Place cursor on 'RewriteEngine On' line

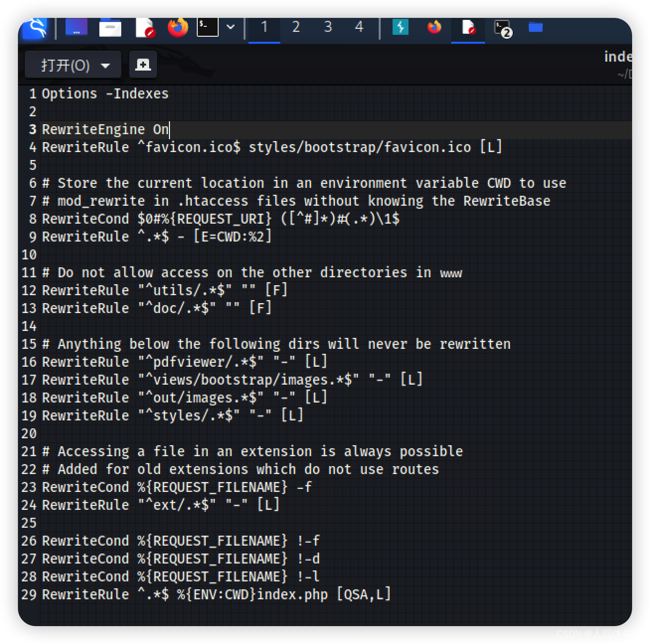[105, 129]
